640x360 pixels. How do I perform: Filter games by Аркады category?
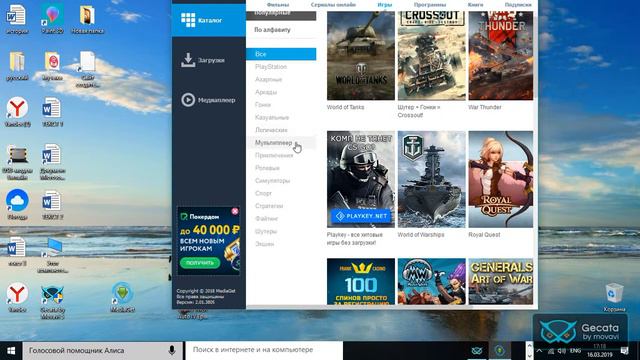coord(266,92)
